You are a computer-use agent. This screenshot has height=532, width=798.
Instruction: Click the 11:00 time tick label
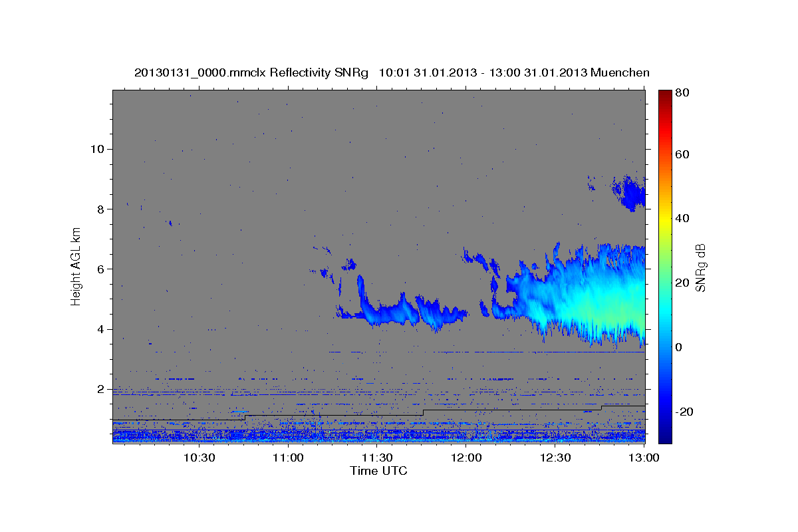pos(289,458)
